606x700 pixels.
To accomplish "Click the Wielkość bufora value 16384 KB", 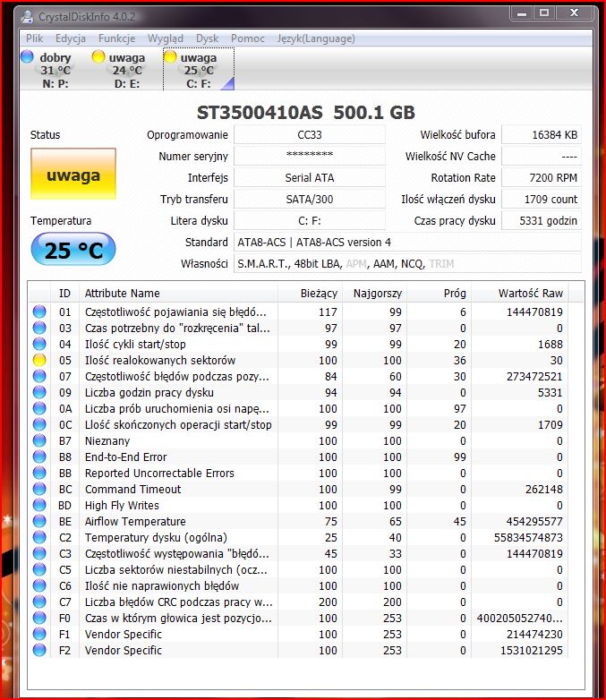I will (542, 135).
